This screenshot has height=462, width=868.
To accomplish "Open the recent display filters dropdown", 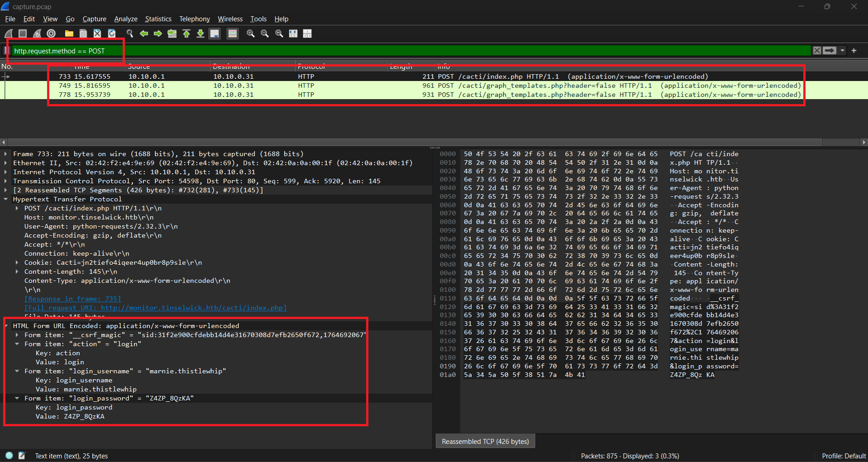I will 842,51.
